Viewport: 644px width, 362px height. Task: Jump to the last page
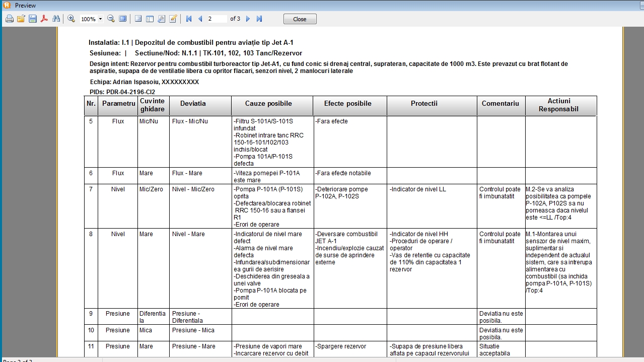pos(259,19)
